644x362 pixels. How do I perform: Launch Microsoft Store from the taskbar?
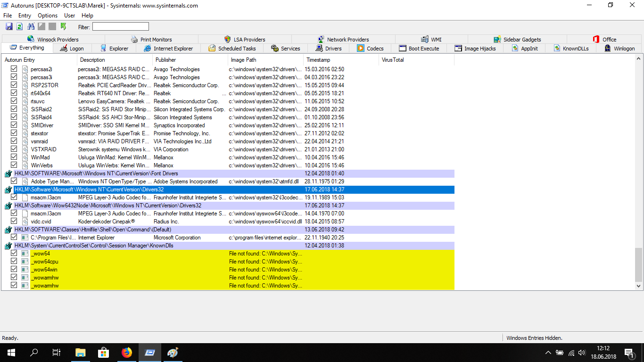click(x=104, y=353)
